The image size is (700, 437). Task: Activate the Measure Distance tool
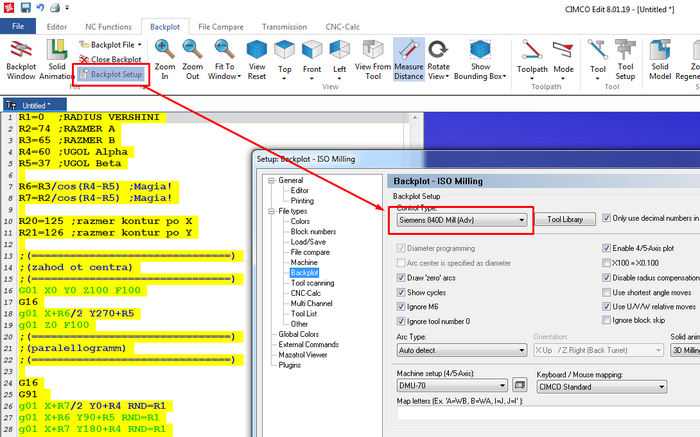[x=407, y=58]
